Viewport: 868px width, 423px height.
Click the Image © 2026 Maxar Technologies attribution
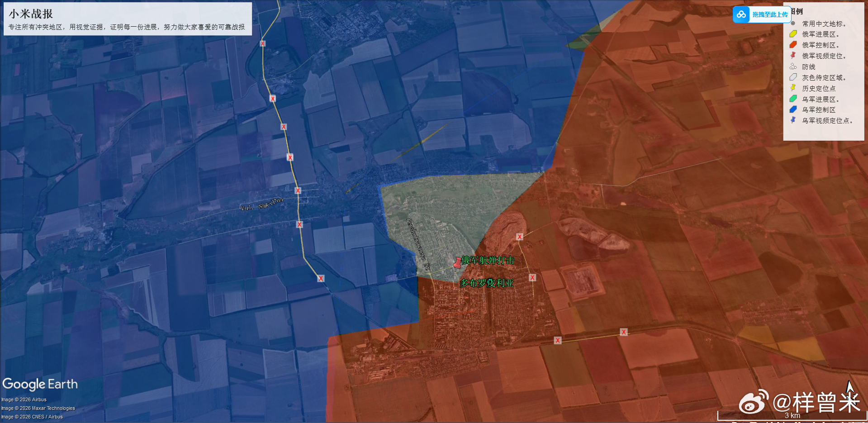(x=38, y=408)
